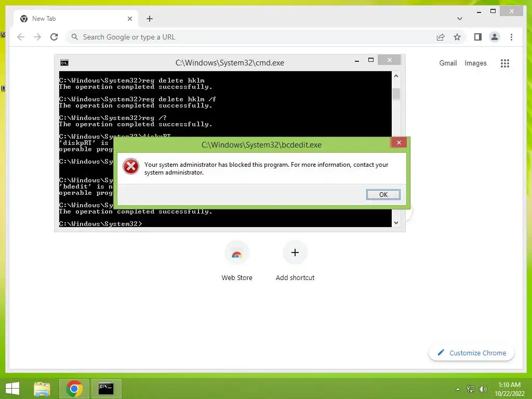Go forward in Chrome
Screen dimensions: 532x399
(x=37, y=37)
